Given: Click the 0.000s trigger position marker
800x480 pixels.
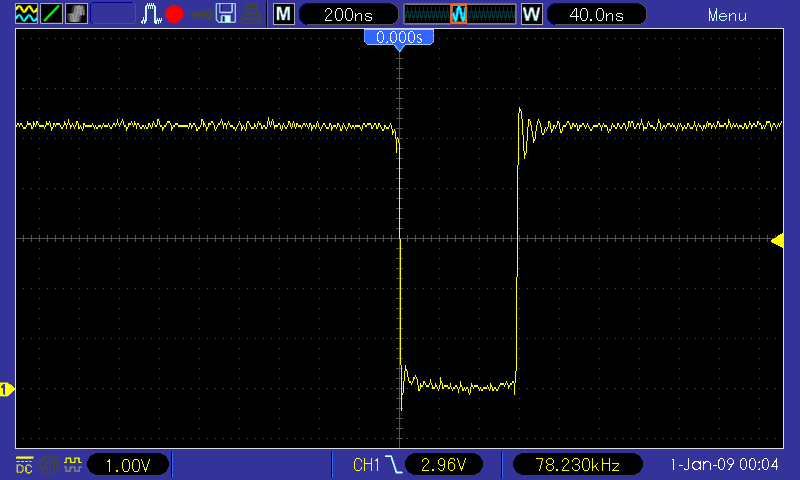Looking at the screenshot, I should tap(399, 37).
